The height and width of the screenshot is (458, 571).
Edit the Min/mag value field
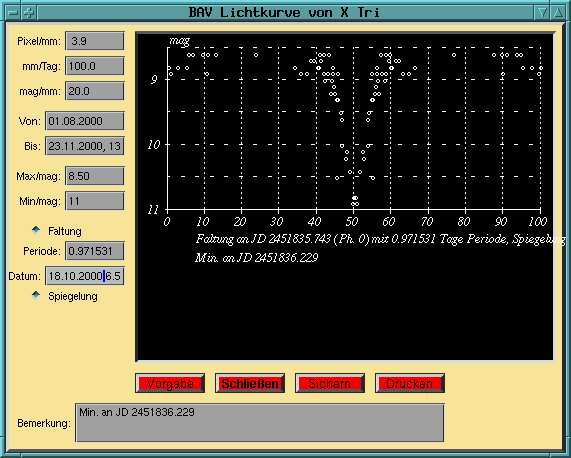click(95, 201)
